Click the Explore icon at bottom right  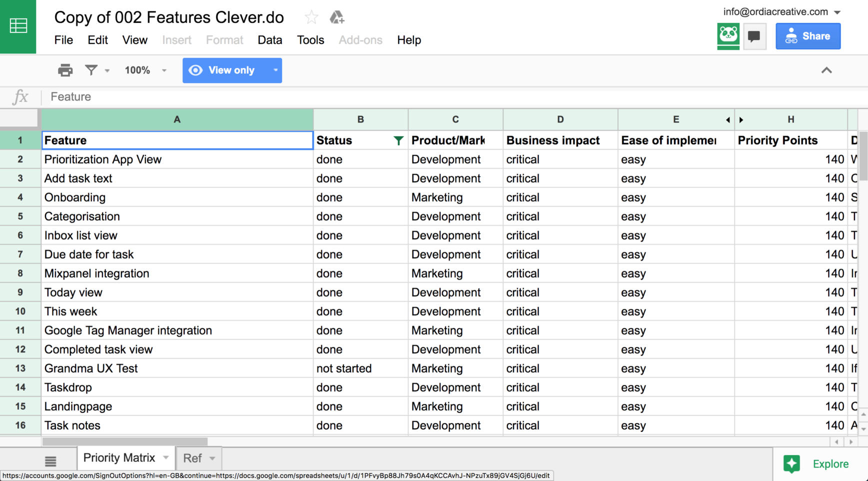(792, 463)
